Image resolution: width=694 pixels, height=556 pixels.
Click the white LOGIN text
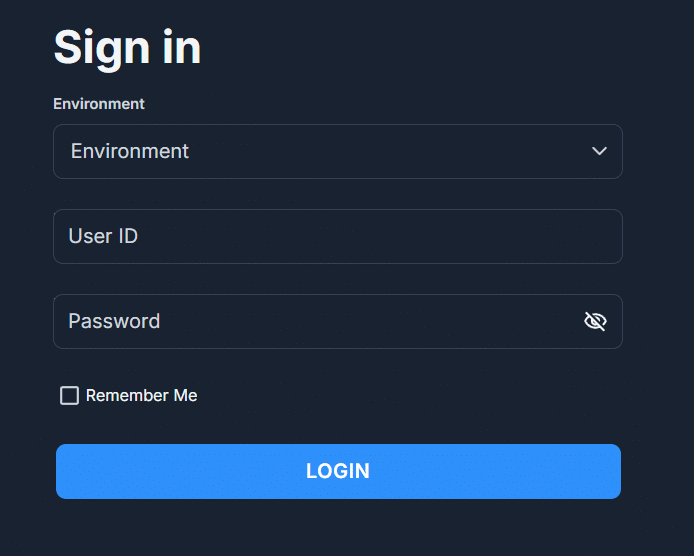[x=338, y=471]
